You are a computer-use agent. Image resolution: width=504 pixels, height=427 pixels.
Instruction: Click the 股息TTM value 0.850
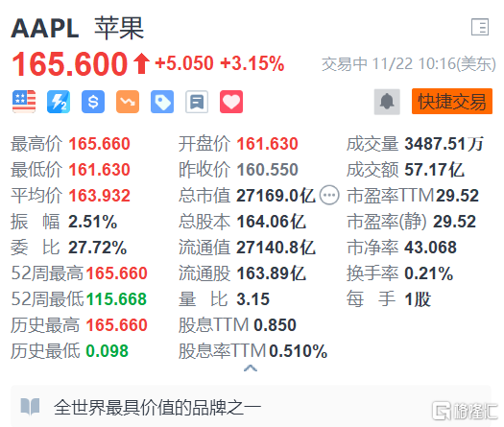click(276, 325)
